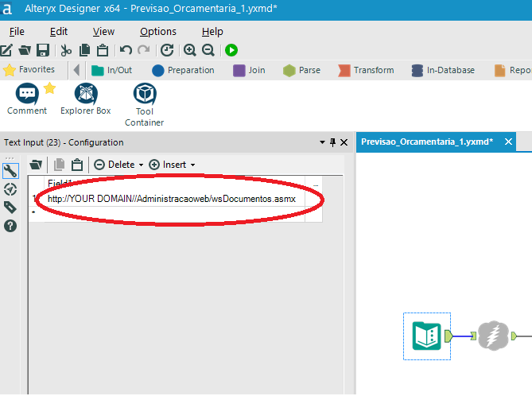Screen dimensions: 532x396
Task: Zoom out on the canvas
Action: click(x=208, y=50)
